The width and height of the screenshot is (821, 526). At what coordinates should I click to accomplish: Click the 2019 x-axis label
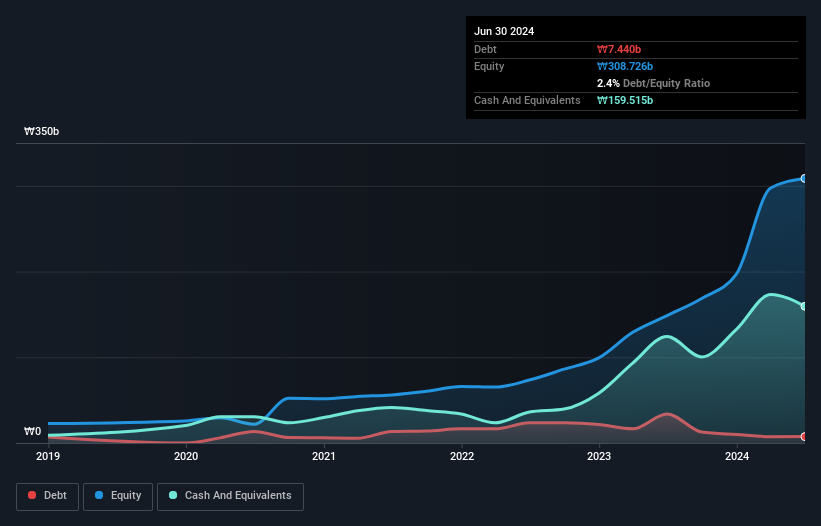point(48,456)
